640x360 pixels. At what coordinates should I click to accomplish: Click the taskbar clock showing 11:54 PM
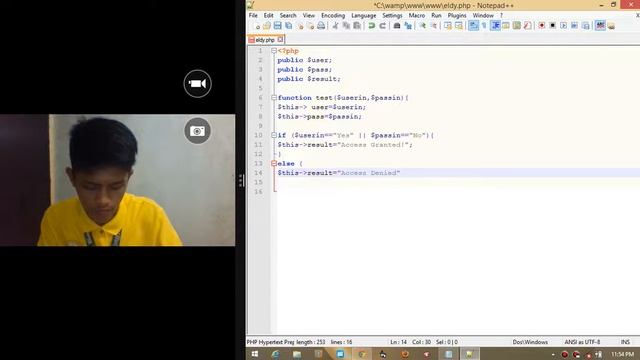pyautogui.click(x=622, y=354)
